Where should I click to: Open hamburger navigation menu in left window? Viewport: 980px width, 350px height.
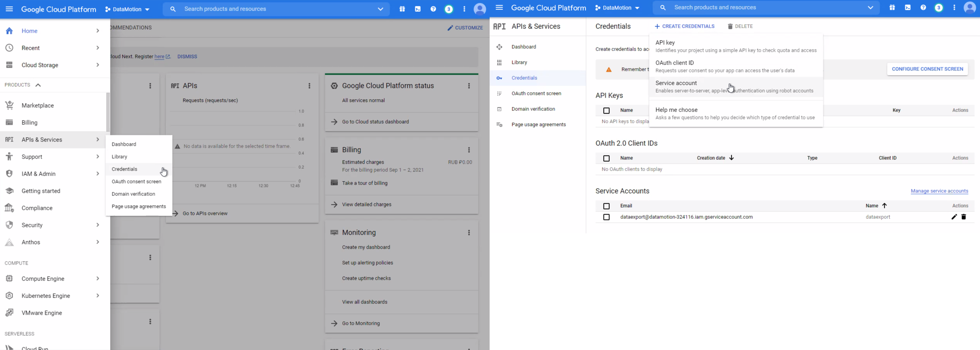coord(9,9)
